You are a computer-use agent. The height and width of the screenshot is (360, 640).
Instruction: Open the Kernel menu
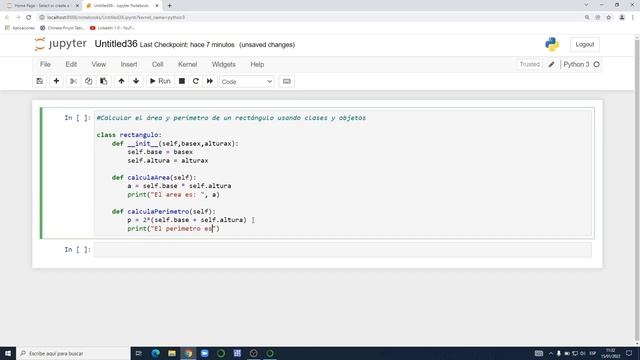(x=188, y=64)
